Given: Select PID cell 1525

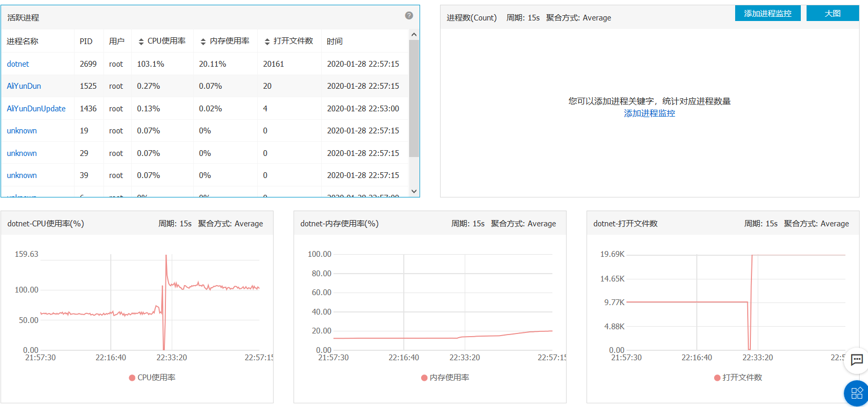Looking at the screenshot, I should pos(88,86).
